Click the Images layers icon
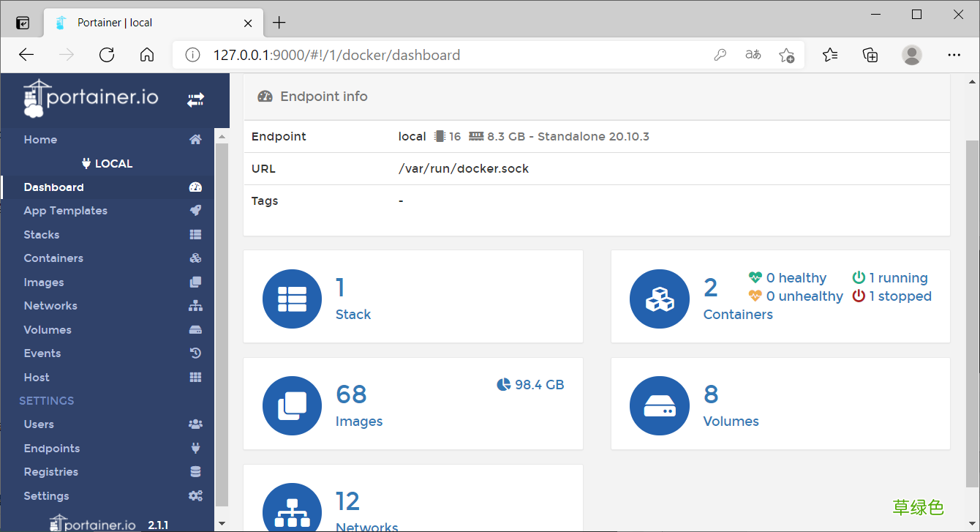The image size is (980, 532). coord(195,282)
